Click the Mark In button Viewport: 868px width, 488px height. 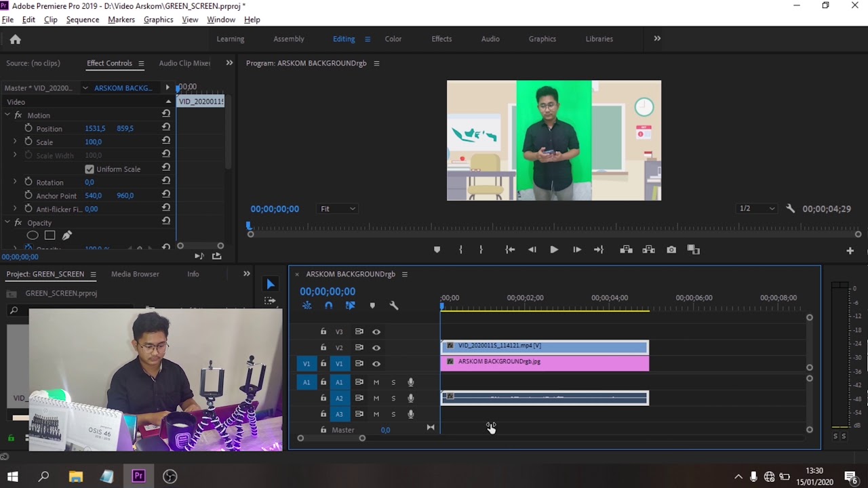coord(460,250)
